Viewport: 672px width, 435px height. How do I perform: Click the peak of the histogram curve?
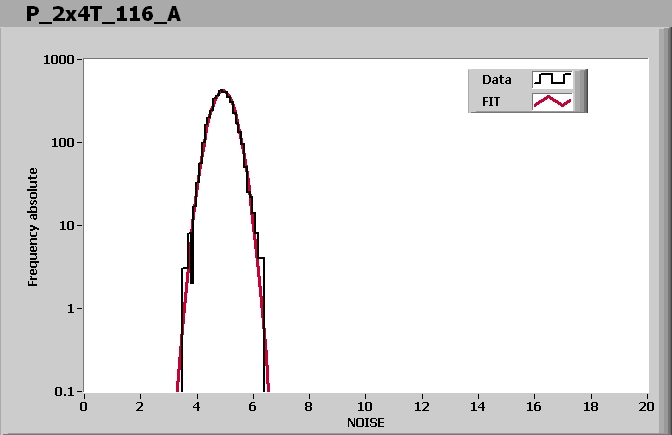222,91
